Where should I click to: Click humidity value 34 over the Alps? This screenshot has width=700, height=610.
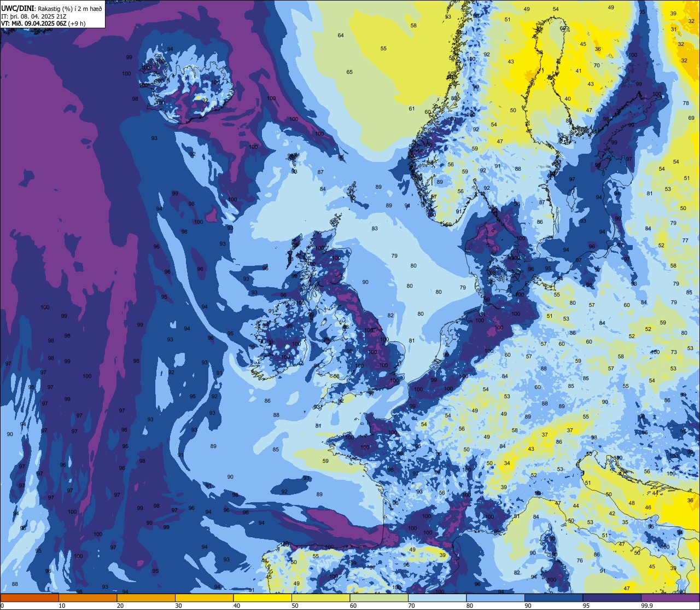click(x=507, y=463)
